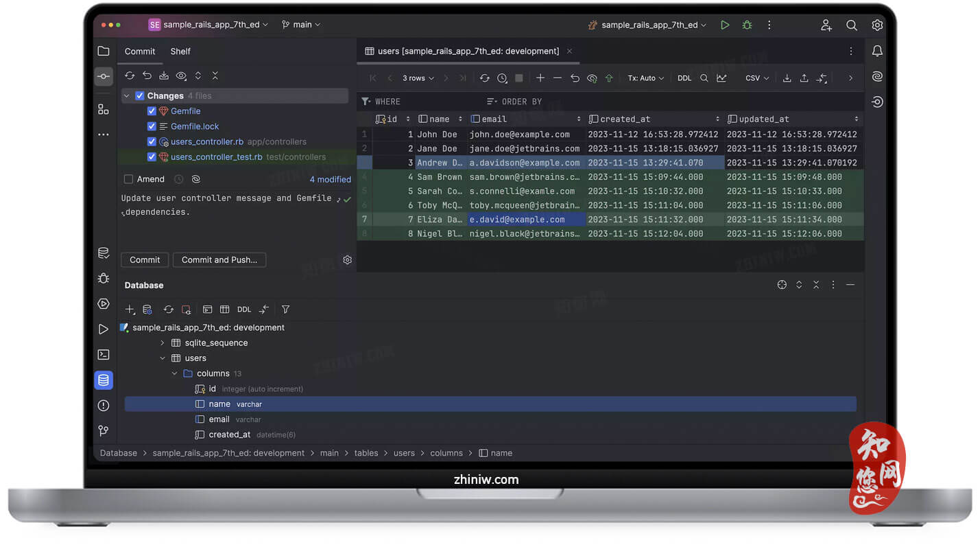Screen dimensions: 980x547
Task: Switch to the Shelf tab
Action: click(x=180, y=51)
